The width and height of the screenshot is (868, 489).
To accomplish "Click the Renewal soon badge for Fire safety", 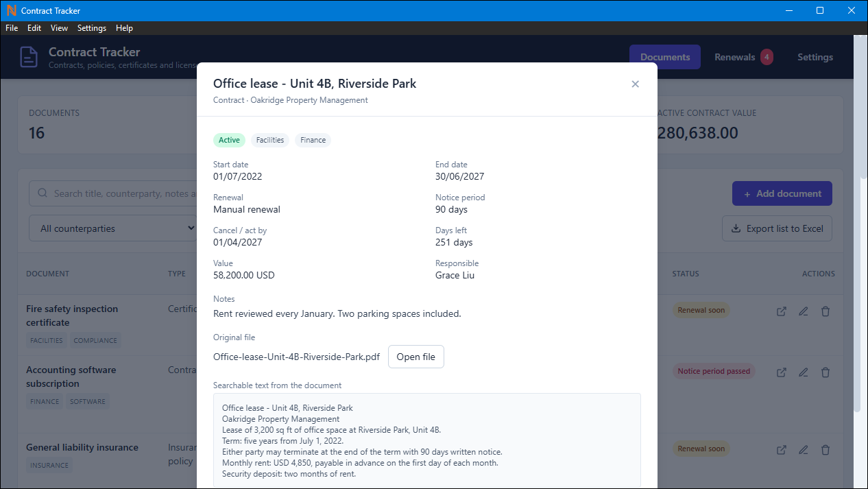I will tap(701, 310).
